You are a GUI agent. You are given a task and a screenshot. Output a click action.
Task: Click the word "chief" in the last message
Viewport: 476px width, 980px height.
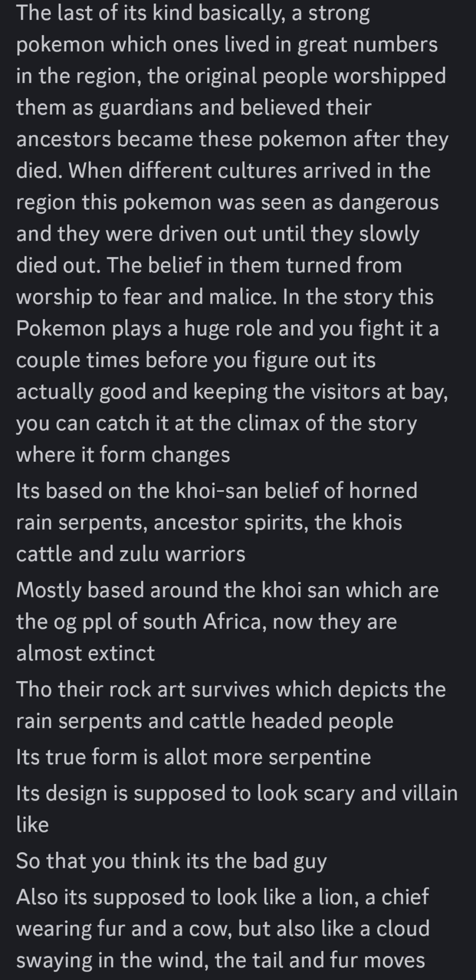(x=405, y=897)
